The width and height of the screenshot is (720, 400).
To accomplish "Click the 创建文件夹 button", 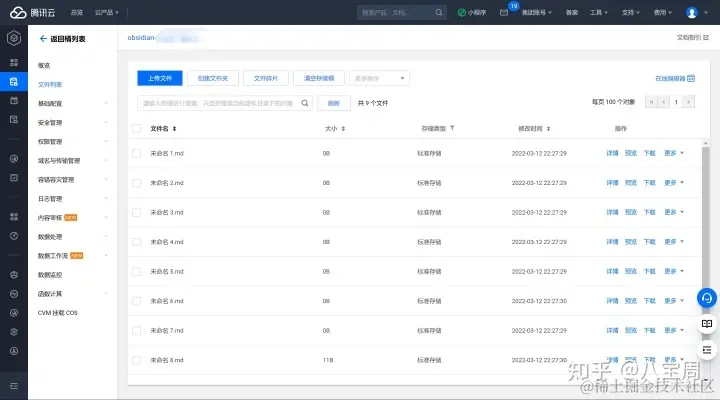I will pyautogui.click(x=213, y=78).
